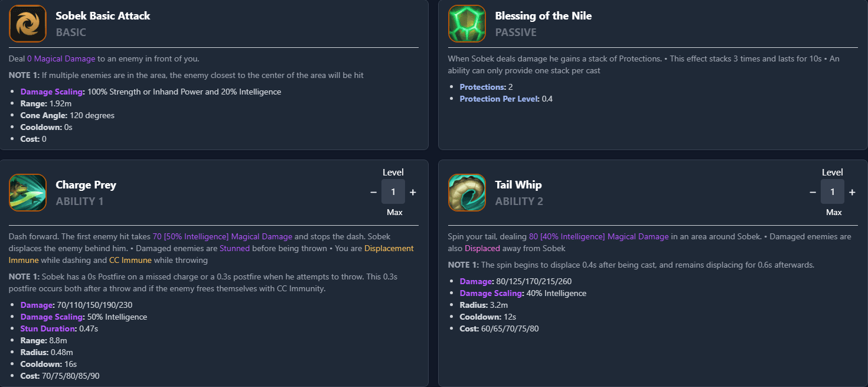The width and height of the screenshot is (868, 387).
Task: Click the orange "CC Immune" keyword
Action: (130, 260)
